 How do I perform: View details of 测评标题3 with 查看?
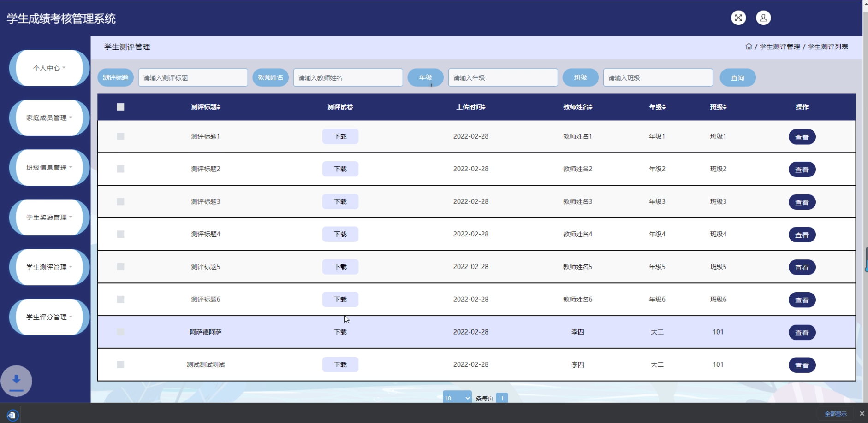tap(802, 202)
